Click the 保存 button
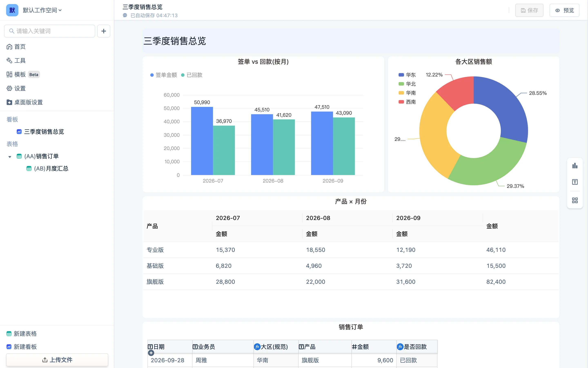The height and width of the screenshot is (368, 588). (x=529, y=10)
